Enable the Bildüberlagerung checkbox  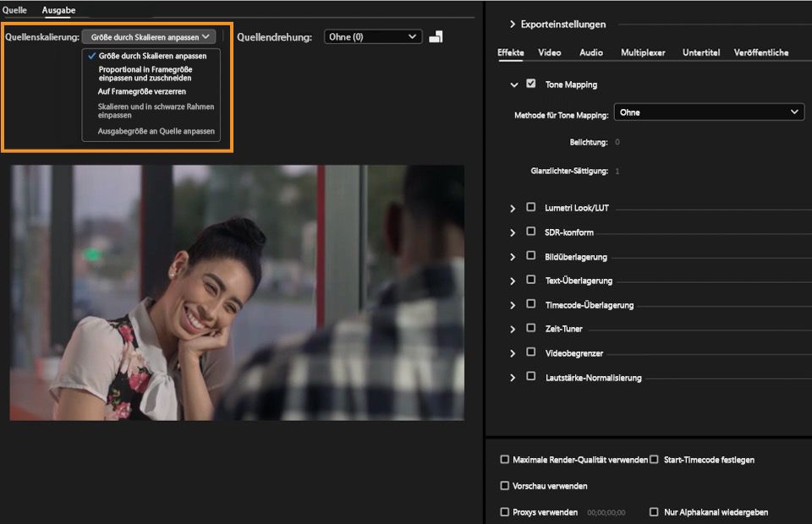click(x=531, y=255)
